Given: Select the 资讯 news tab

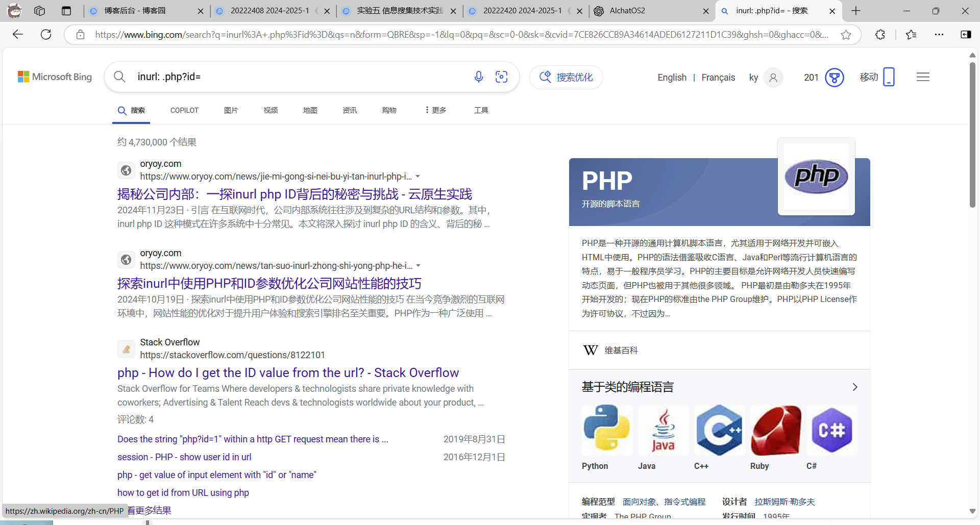Looking at the screenshot, I should [x=350, y=110].
